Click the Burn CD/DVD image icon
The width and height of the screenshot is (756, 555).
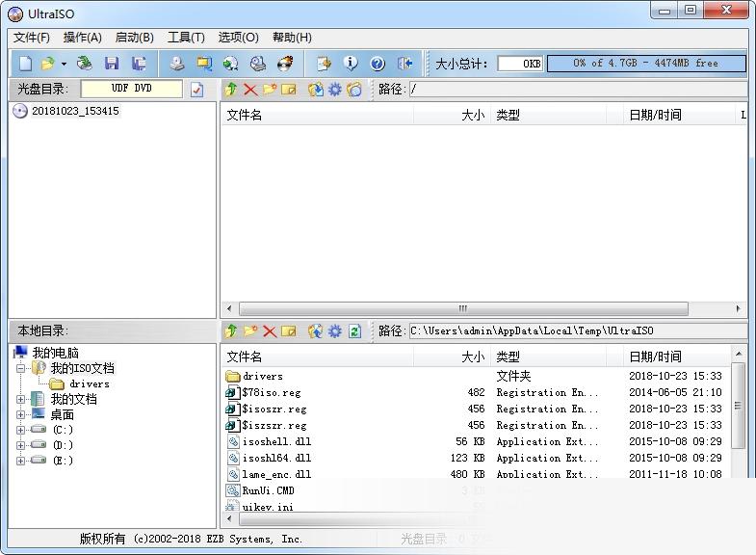(x=285, y=64)
